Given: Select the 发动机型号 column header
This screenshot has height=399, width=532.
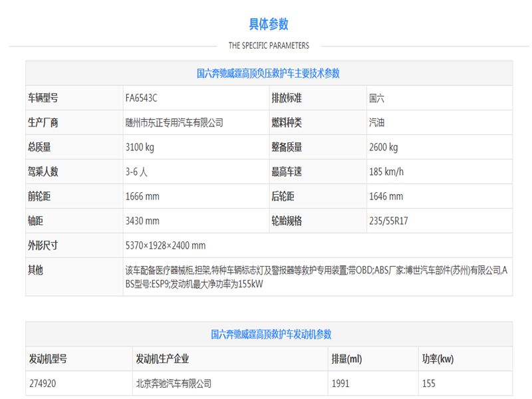Looking at the screenshot, I should tap(48, 358).
